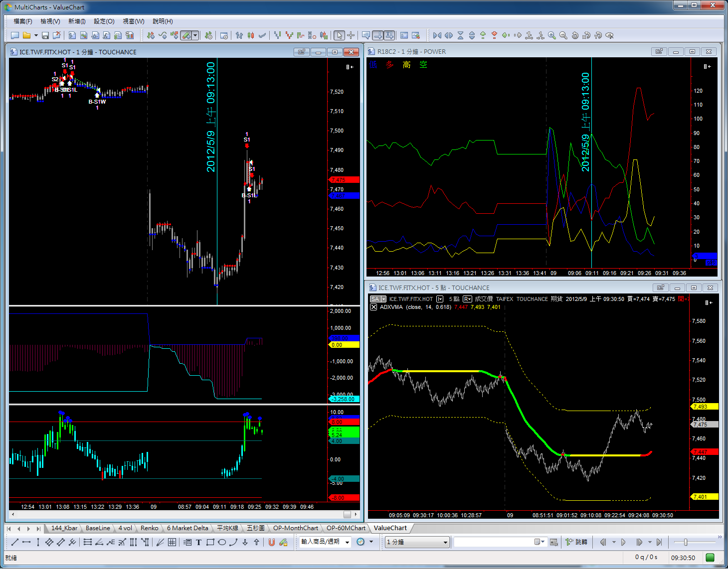Toggle the hint comment bubble icon

pos(366,35)
